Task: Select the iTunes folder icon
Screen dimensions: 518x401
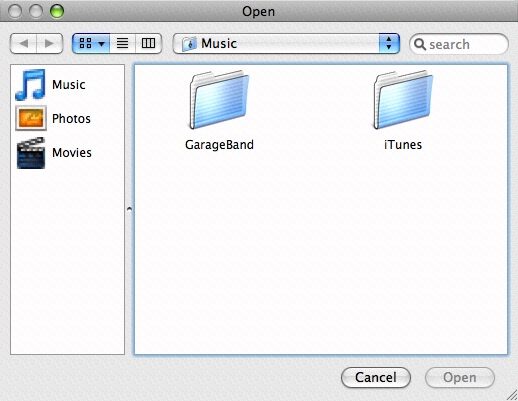Action: pyautogui.click(x=403, y=100)
